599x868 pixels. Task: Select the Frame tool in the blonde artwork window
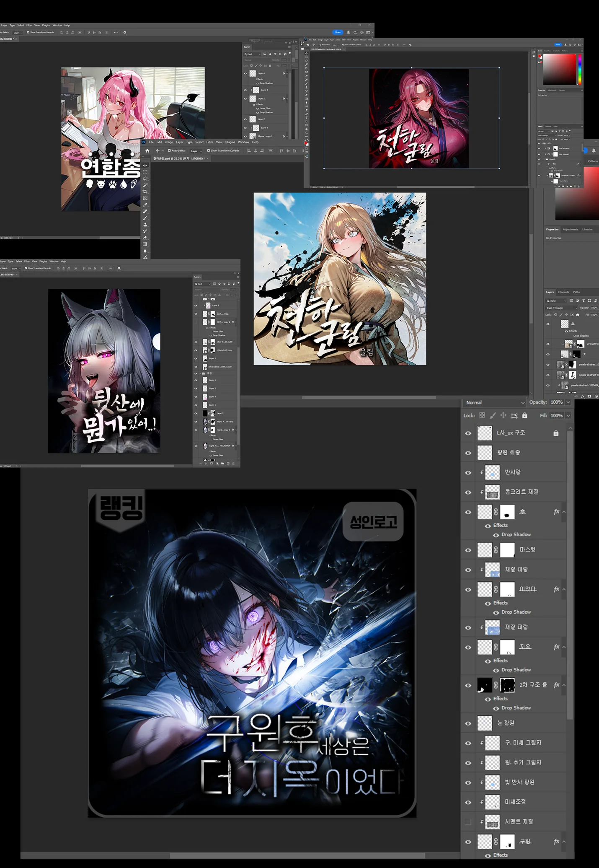145,198
